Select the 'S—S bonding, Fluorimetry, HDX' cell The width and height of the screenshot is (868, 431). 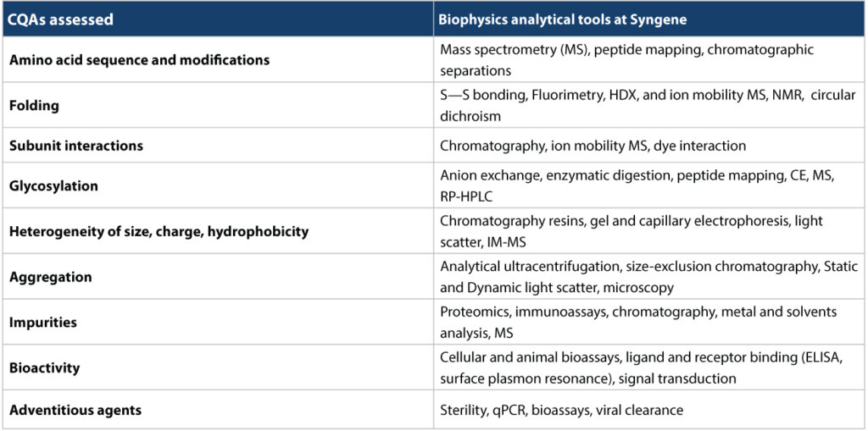coord(648,106)
